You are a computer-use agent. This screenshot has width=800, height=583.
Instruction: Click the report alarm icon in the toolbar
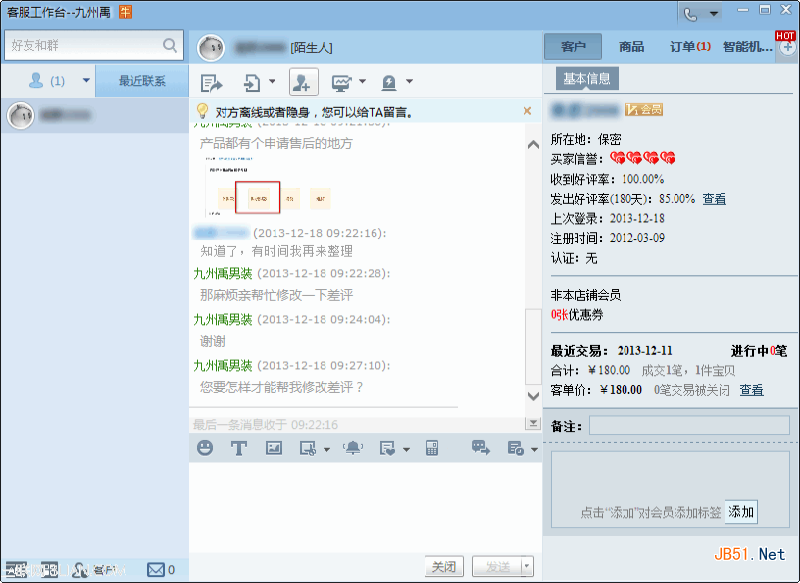[391, 82]
